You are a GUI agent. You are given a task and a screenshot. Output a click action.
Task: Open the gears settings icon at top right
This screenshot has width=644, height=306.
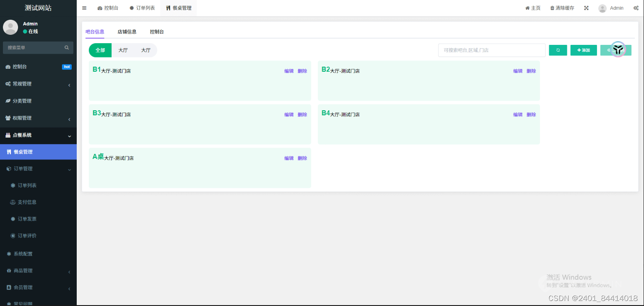636,8
